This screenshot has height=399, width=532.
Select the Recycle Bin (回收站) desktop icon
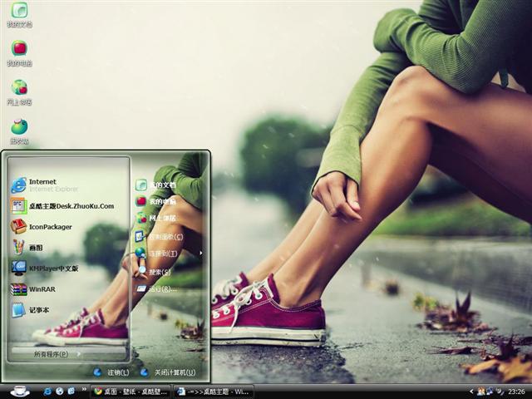pos(19,131)
